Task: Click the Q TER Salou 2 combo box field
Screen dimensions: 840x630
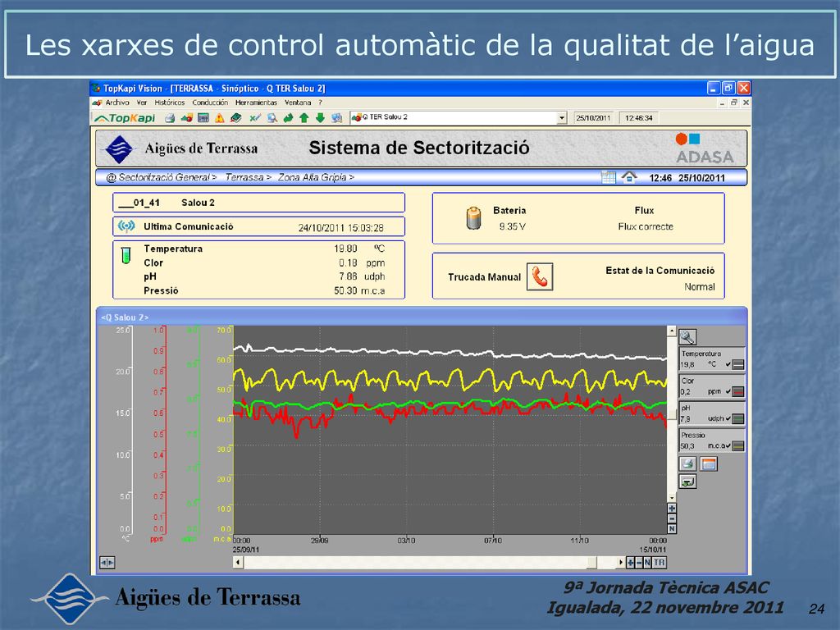Action: [458, 118]
